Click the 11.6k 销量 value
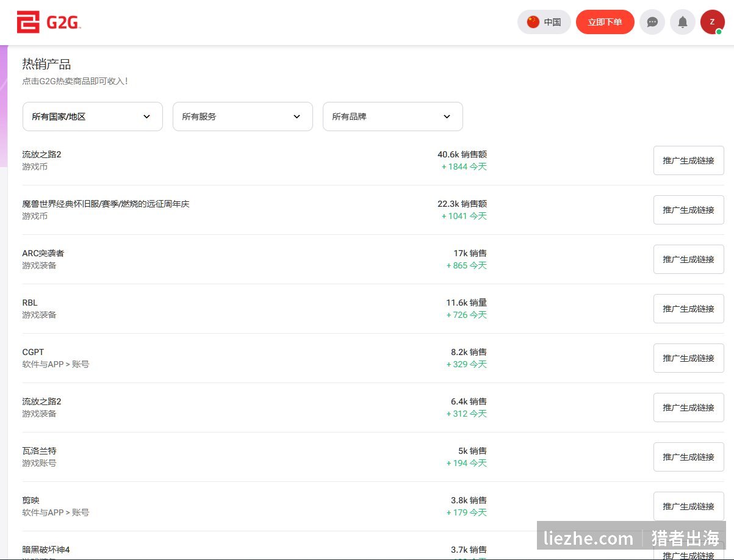Screen dimensions: 734x560 tap(467, 303)
